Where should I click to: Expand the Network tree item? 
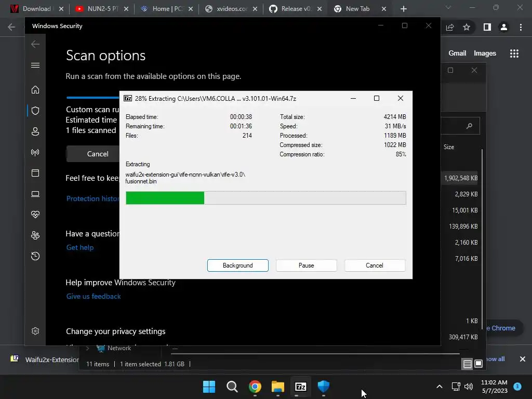tap(88, 348)
